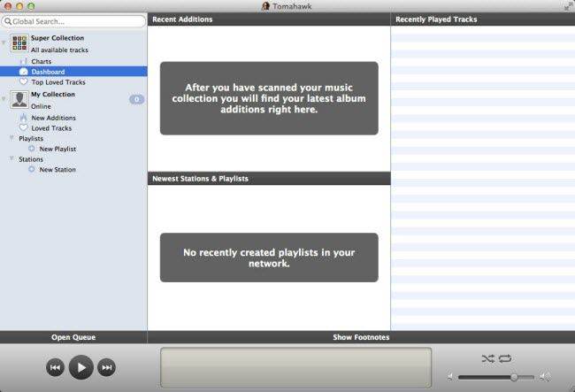
Task: Click the green zoom window button
Action: 31,6
